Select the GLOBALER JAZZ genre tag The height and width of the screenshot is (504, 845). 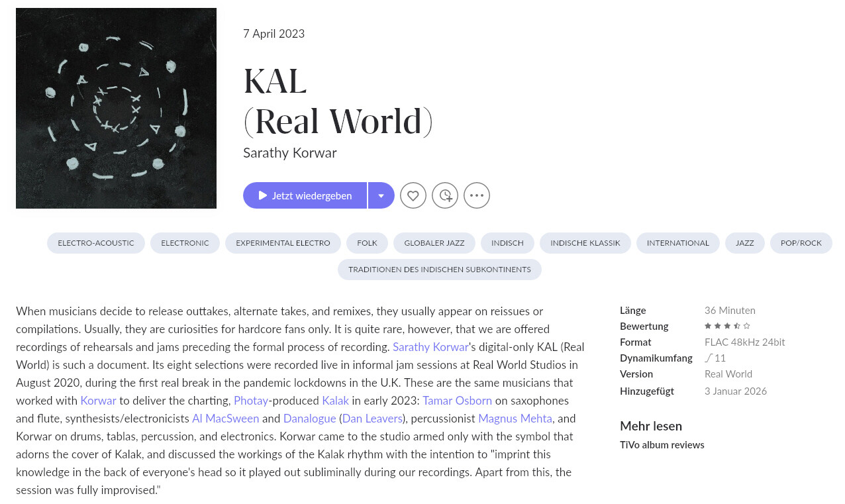[434, 243]
